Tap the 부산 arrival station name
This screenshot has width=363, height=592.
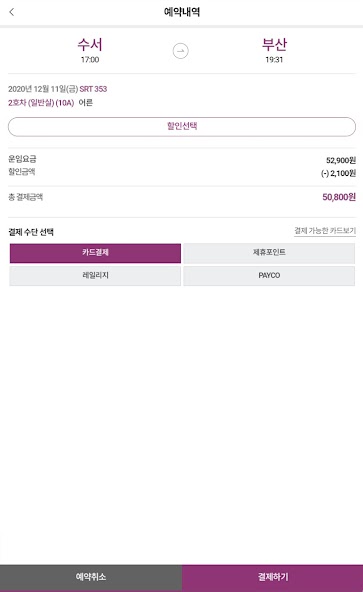pyautogui.click(x=274, y=45)
